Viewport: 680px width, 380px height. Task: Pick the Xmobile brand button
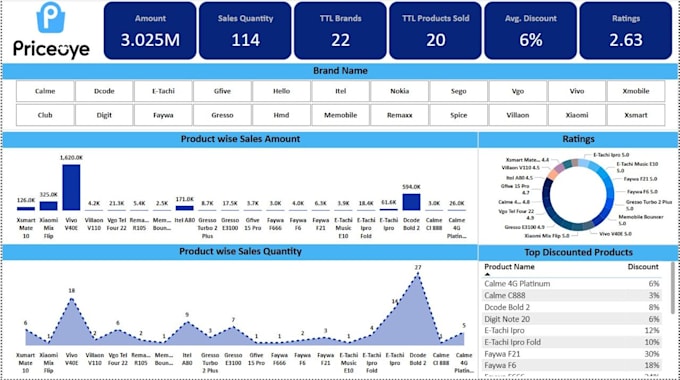tap(636, 91)
